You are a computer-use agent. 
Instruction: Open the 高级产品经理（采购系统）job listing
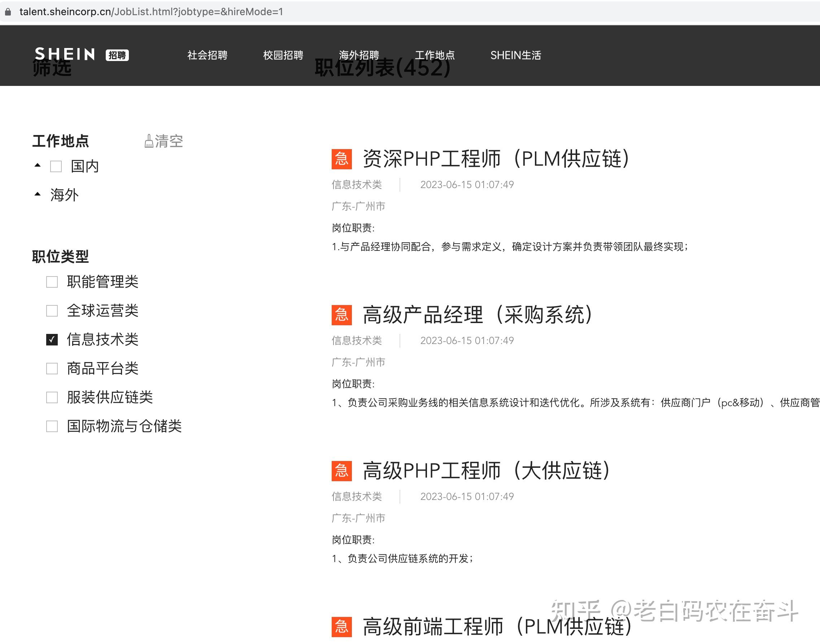477,315
